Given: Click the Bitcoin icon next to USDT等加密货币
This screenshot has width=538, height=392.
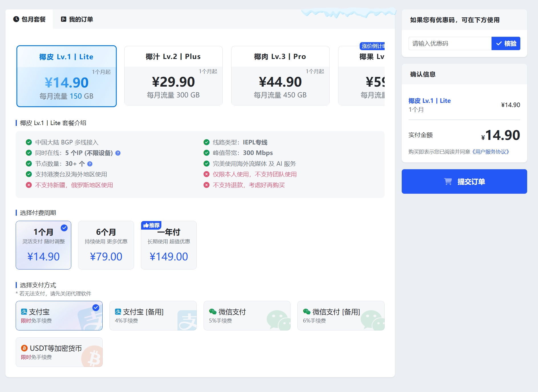Looking at the screenshot, I should (24, 348).
